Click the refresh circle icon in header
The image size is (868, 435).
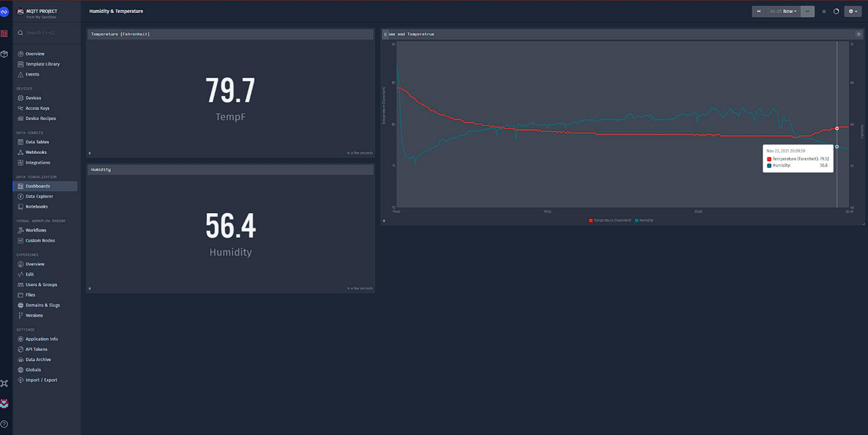tap(836, 12)
